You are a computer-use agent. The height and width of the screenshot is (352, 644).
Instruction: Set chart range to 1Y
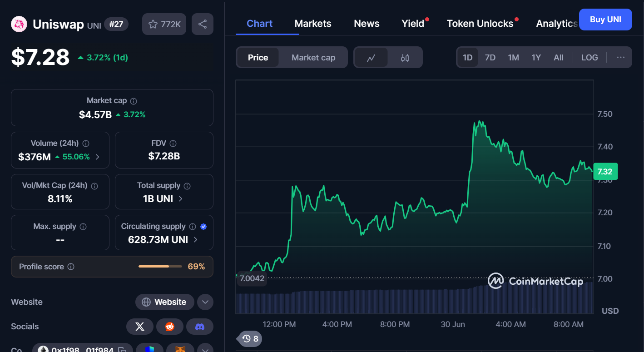(x=536, y=58)
